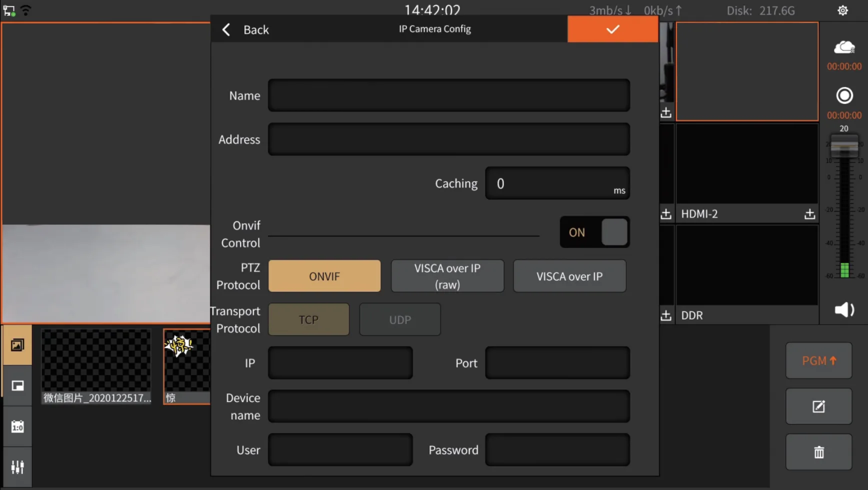
Task: Select the picture-in-picture layout icon
Action: click(17, 386)
